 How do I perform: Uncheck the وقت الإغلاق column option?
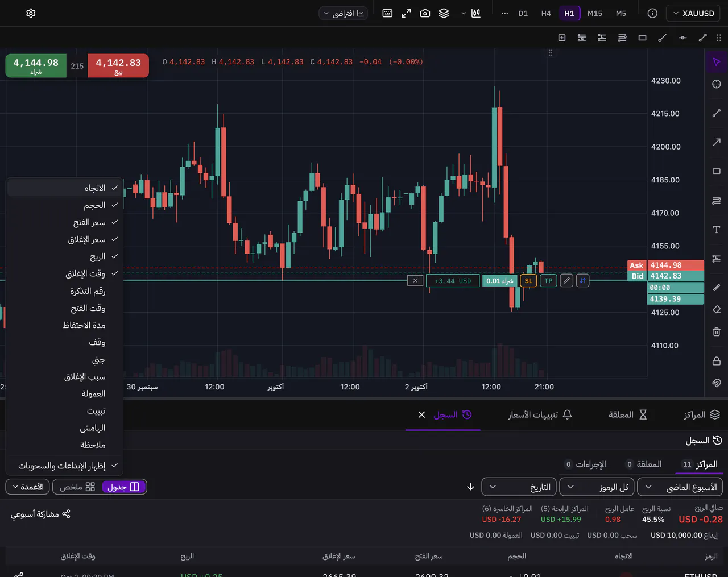tap(65, 273)
